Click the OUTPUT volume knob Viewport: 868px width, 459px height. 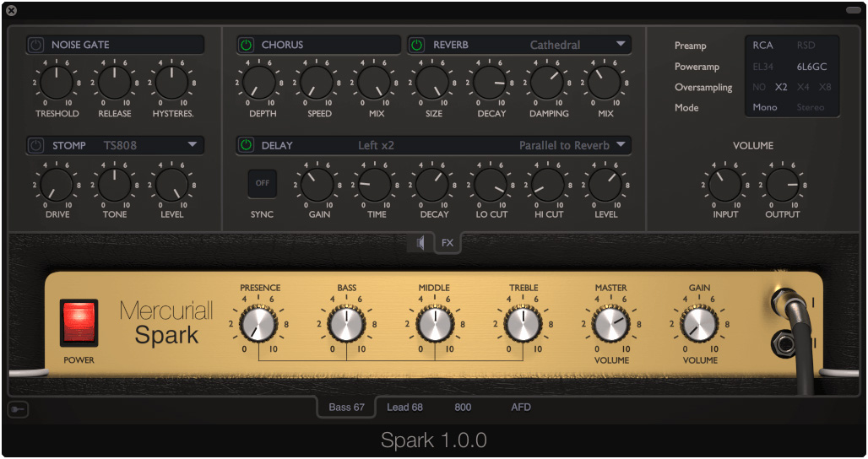[x=782, y=185]
